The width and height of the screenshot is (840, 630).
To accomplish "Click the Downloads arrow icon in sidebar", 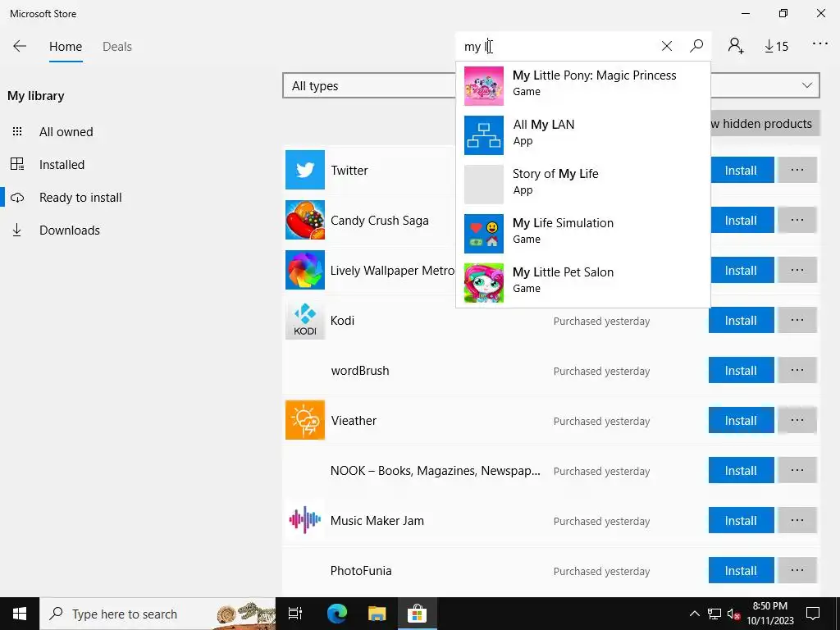I will pyautogui.click(x=17, y=231).
